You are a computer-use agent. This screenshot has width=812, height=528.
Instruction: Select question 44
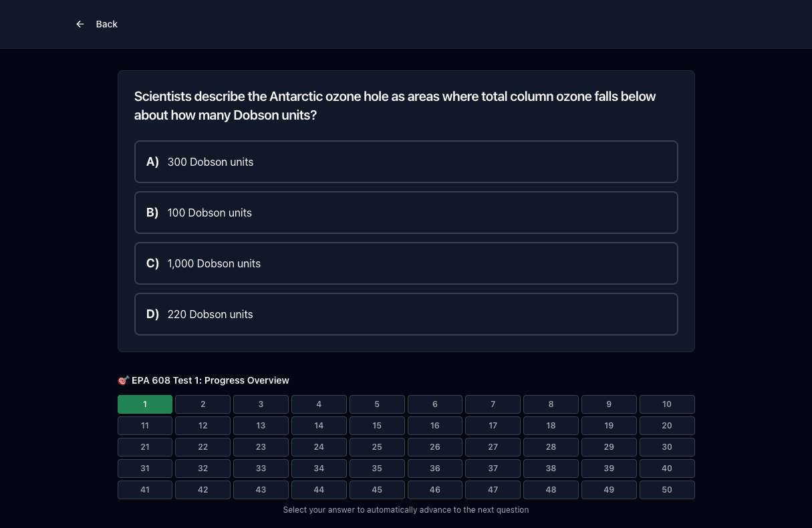(x=319, y=490)
